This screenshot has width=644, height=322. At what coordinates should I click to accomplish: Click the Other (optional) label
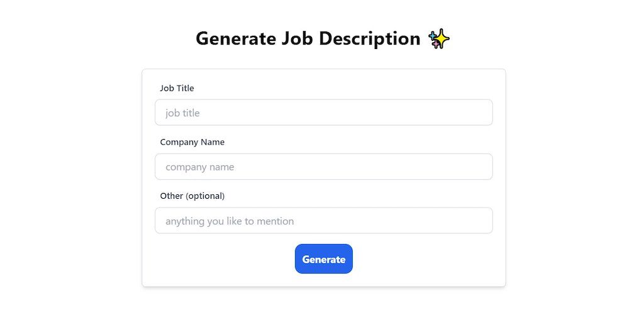(x=192, y=196)
